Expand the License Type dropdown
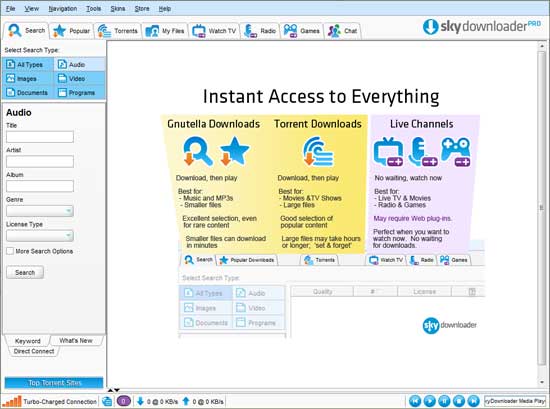The height and width of the screenshot is (409, 550). (40, 236)
